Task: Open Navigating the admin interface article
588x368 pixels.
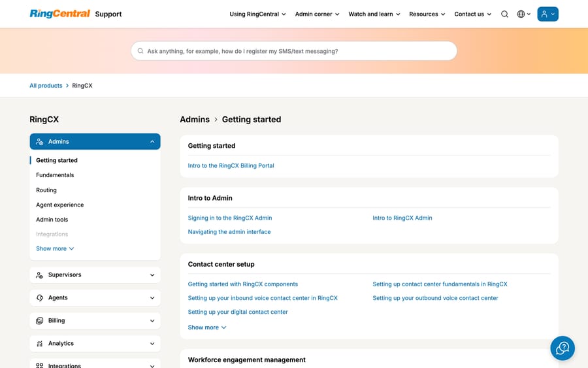Action: click(229, 232)
